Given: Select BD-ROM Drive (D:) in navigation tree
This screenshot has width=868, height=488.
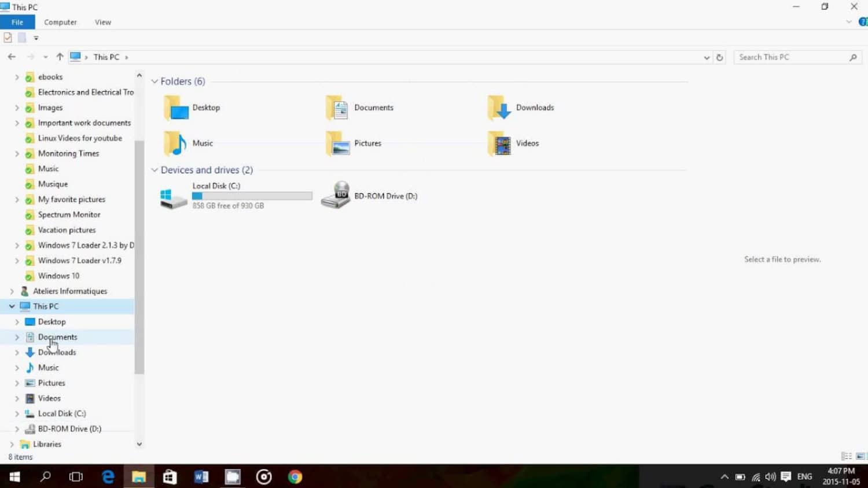Looking at the screenshot, I should [69, 429].
